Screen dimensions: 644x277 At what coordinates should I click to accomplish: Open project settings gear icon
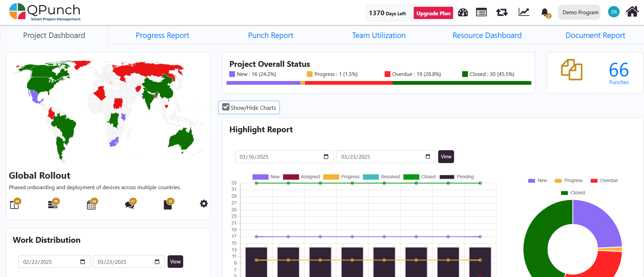click(204, 203)
